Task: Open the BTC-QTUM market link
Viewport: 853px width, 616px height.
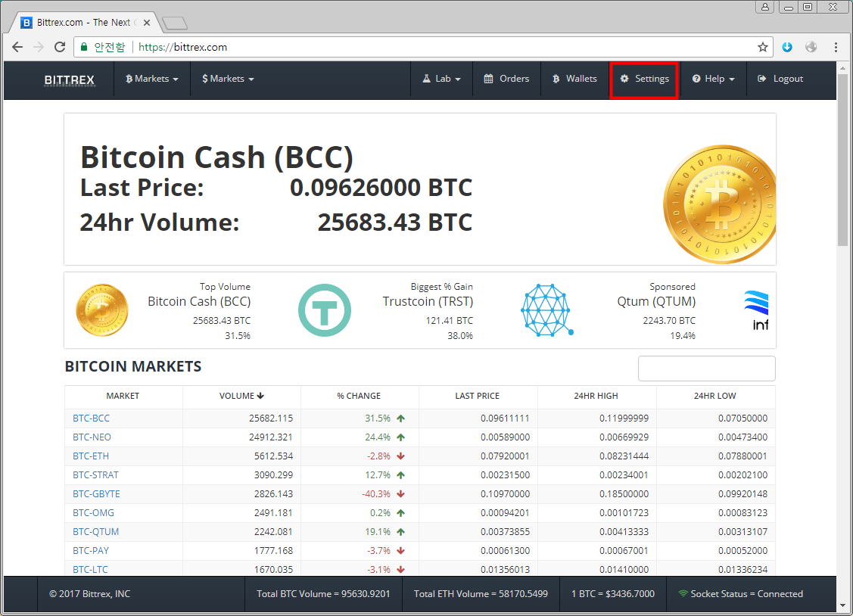Action: (95, 532)
